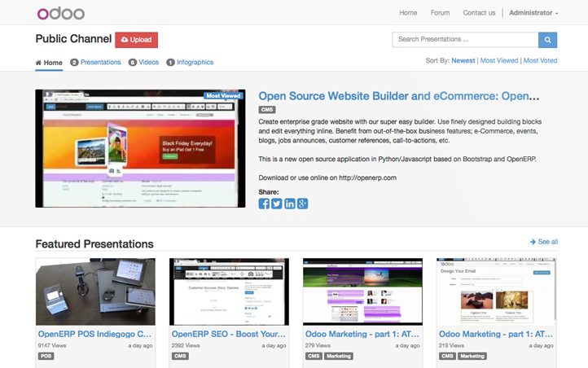Open the Forum page
Image resolution: width=588 pixels, height=368 pixels.
440,13
